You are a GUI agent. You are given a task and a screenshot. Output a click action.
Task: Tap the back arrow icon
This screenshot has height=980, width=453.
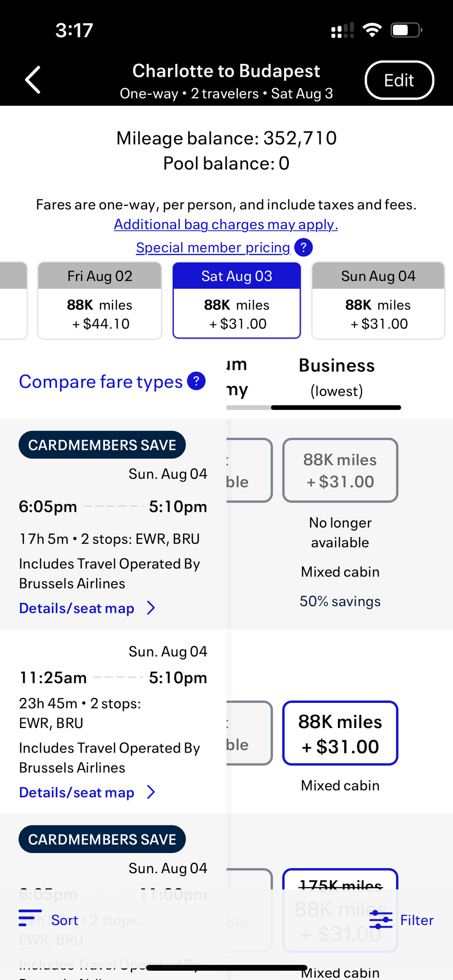pos(33,80)
